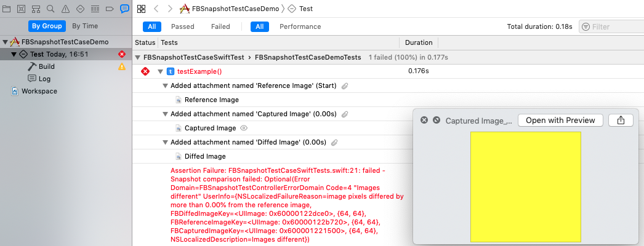
Task: Open the Debug navigator icon
Action: (95, 9)
